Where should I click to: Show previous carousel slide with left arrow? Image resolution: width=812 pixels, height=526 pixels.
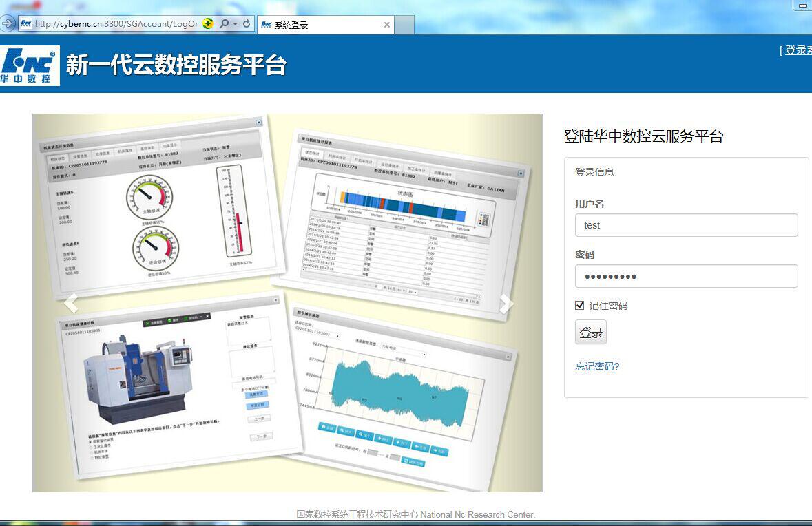click(71, 303)
